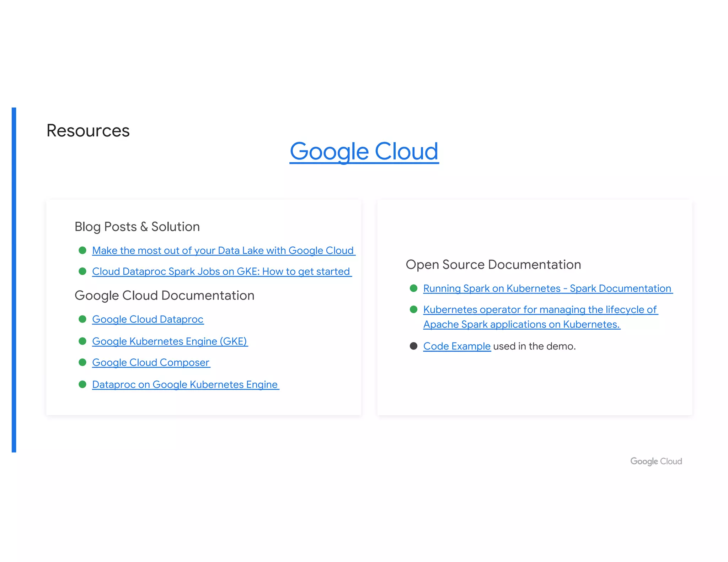Image resolution: width=728 pixels, height=562 pixels.
Task: Select the 'Blog Posts & Solution' heading
Action: click(x=137, y=227)
